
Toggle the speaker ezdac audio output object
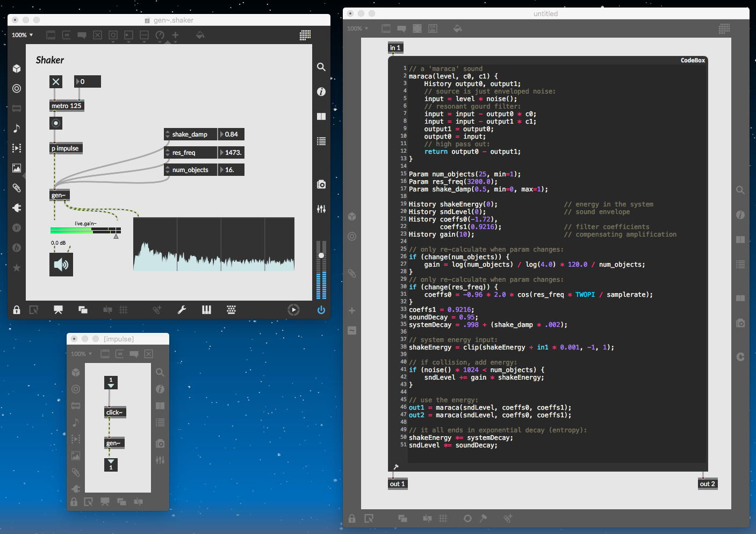pyautogui.click(x=61, y=265)
